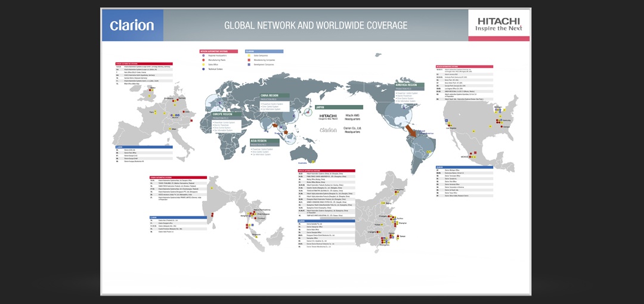
Task: Click the Japan label bar
Action: 339,107
